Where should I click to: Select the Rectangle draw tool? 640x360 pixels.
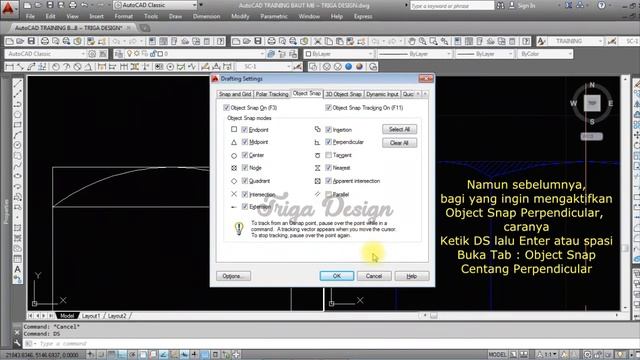[x=18, y=125]
